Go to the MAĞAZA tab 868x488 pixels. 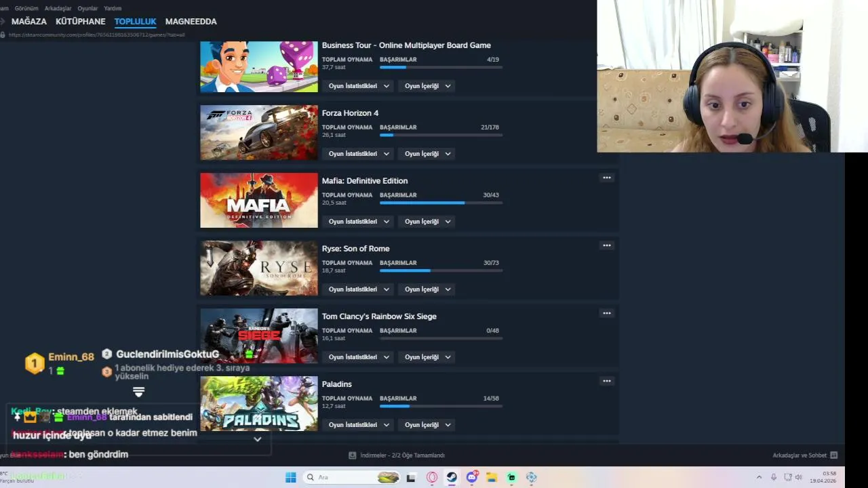point(29,22)
